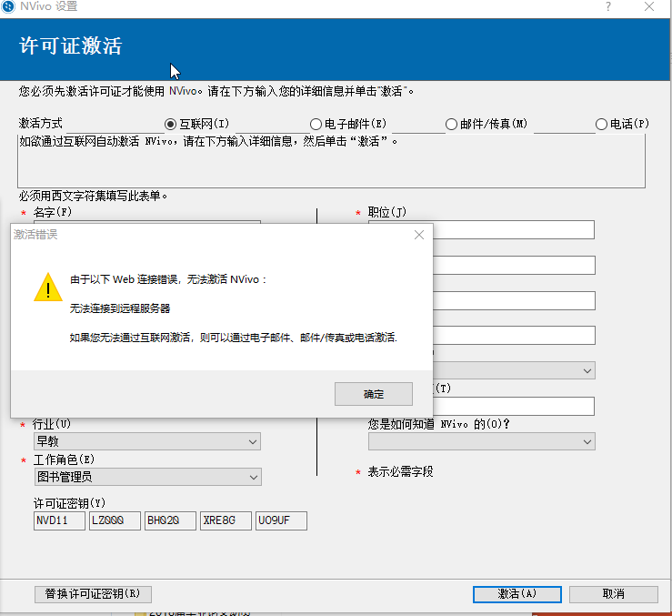Open the 您是如何知道 NVivo 的 dropdown
Screen dimensions: 672x616
(481, 441)
